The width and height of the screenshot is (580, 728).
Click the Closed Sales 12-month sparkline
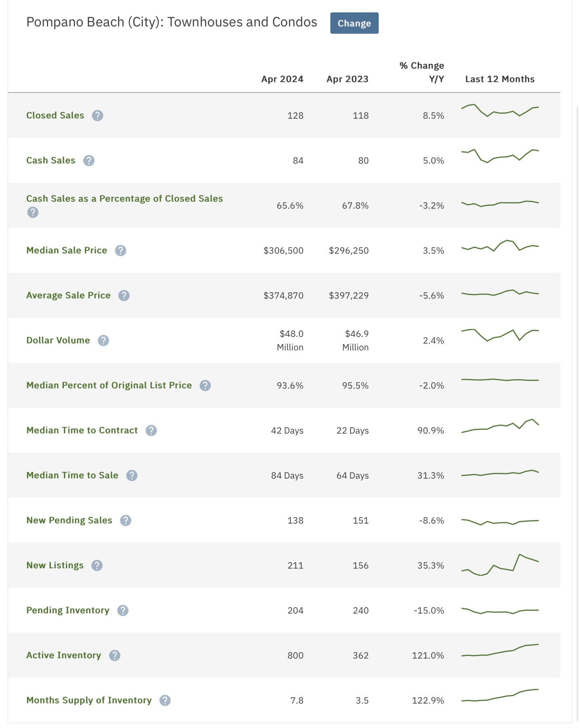500,110
